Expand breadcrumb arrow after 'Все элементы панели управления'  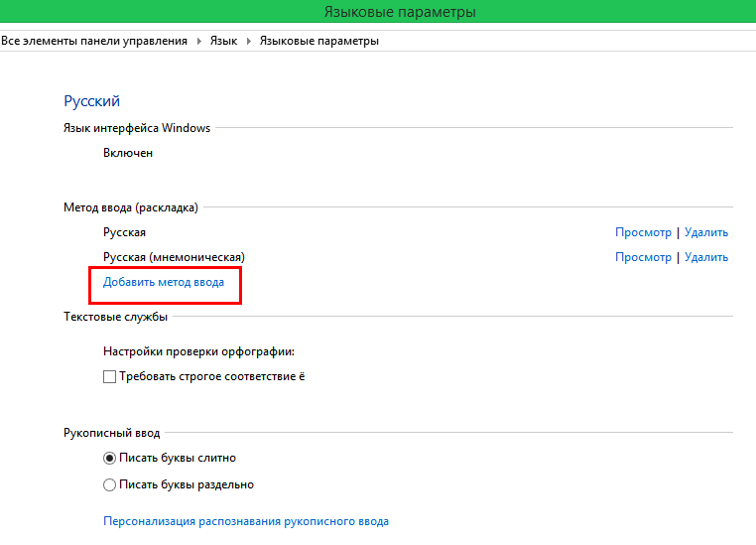199,41
